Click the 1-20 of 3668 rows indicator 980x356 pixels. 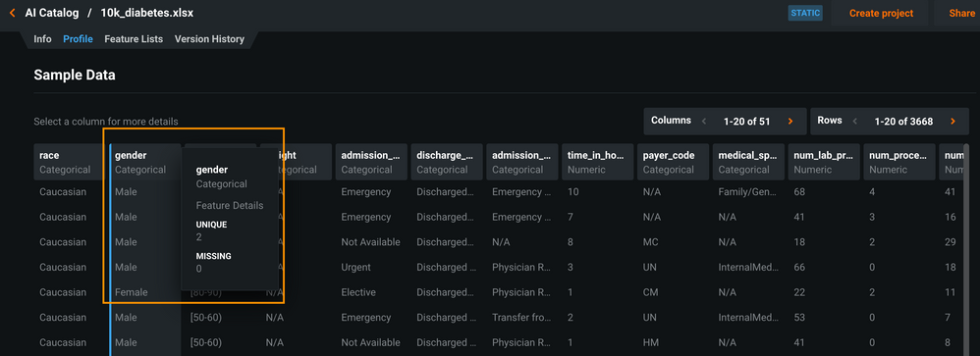pos(903,122)
